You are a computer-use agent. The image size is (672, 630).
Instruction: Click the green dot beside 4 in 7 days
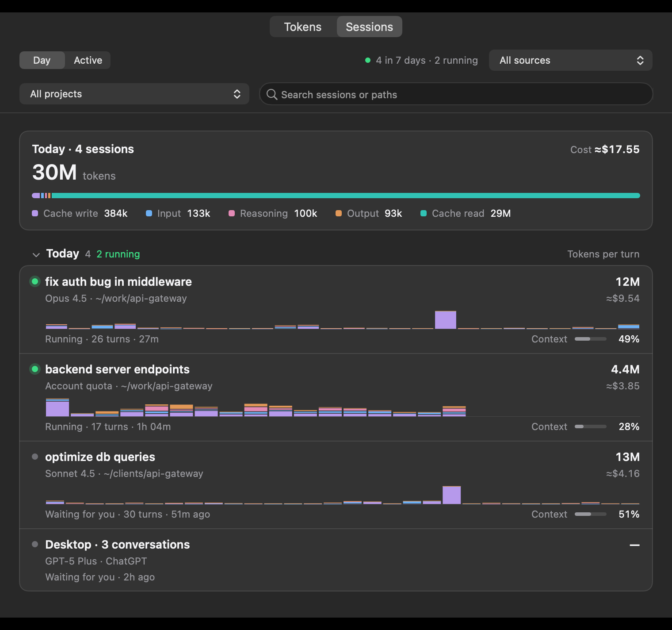pyautogui.click(x=367, y=60)
